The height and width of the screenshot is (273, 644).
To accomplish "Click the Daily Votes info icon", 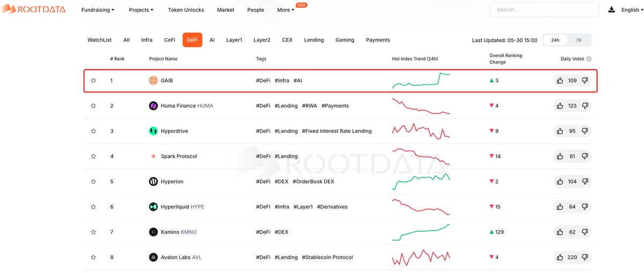I will click(x=589, y=59).
